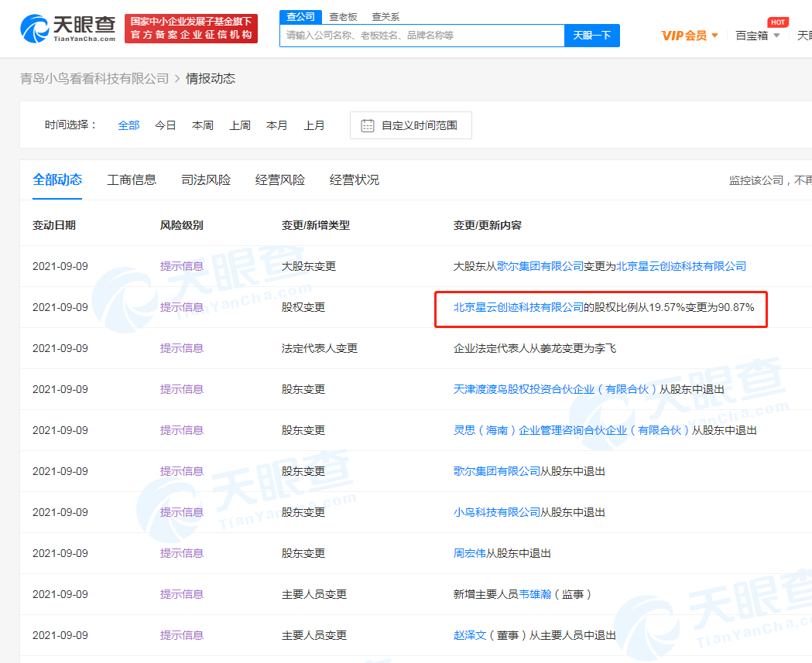Open the 小鸟科技有限公司 link
The image size is (812, 663).
[x=497, y=512]
